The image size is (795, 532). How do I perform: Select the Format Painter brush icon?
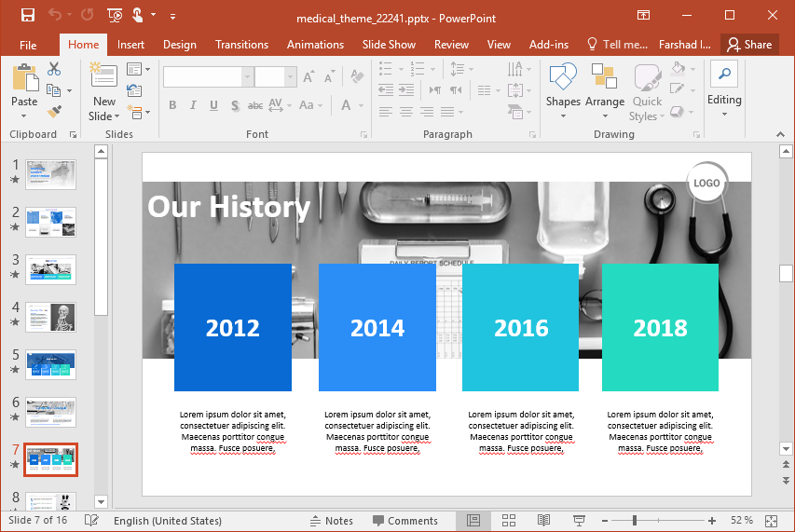point(54,112)
